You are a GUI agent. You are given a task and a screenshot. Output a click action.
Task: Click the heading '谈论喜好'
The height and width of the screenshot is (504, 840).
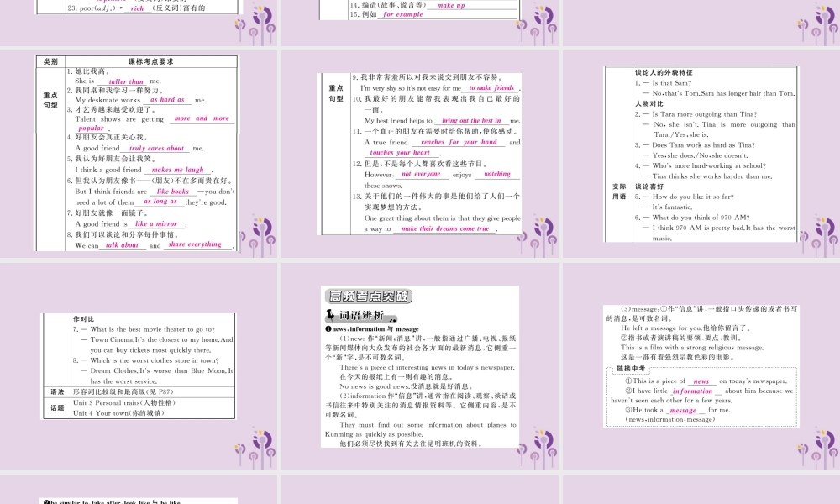648,186
